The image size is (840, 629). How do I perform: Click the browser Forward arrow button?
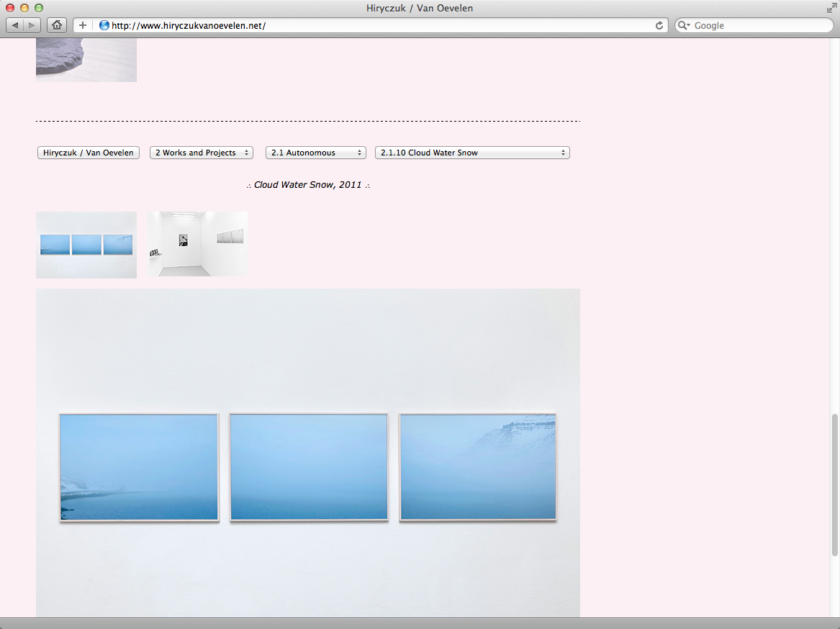[32, 25]
